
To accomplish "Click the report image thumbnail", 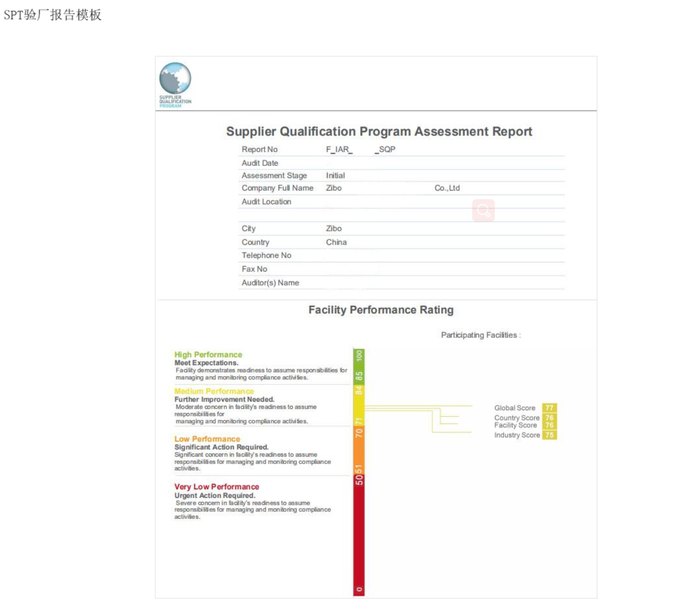I will [x=376, y=327].
